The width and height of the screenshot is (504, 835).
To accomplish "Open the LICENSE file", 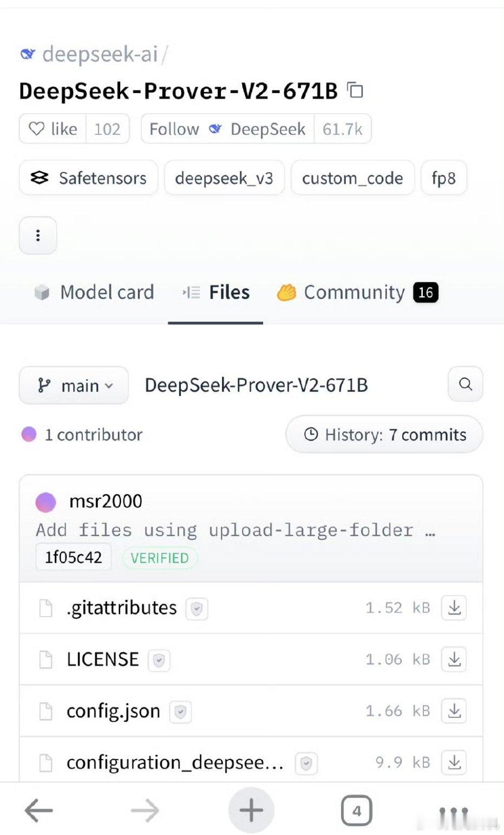I will [x=103, y=659].
